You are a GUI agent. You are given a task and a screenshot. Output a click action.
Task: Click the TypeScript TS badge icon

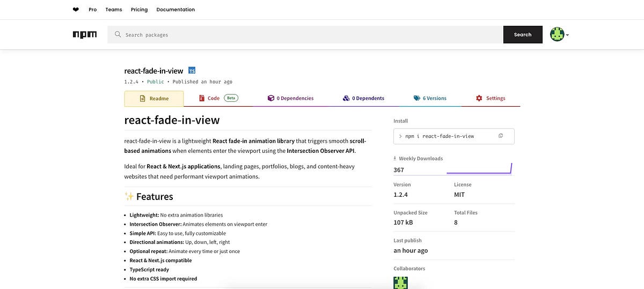192,71
